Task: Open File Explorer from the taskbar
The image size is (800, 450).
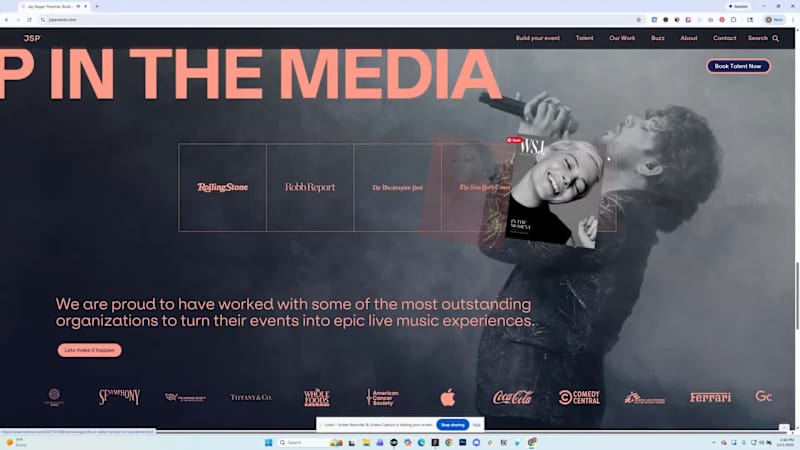Action: click(366, 442)
